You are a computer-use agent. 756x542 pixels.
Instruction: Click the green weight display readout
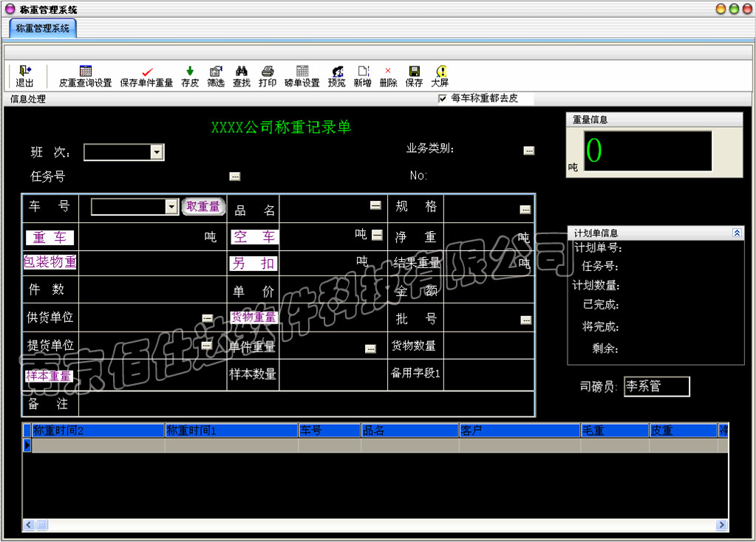(x=648, y=151)
